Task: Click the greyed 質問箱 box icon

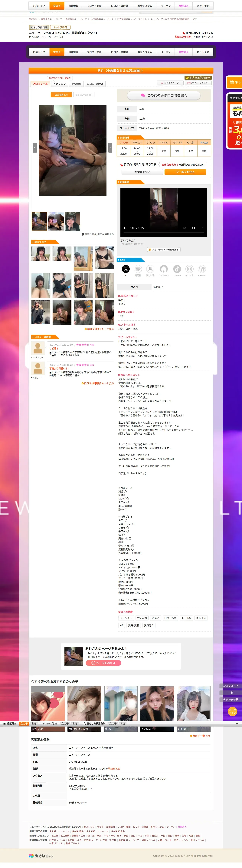Action: coord(138,269)
